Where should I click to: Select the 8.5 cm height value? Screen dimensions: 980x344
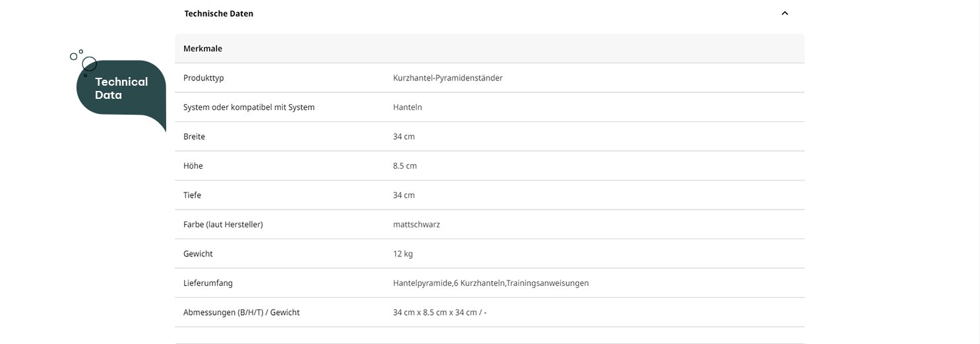click(x=404, y=166)
